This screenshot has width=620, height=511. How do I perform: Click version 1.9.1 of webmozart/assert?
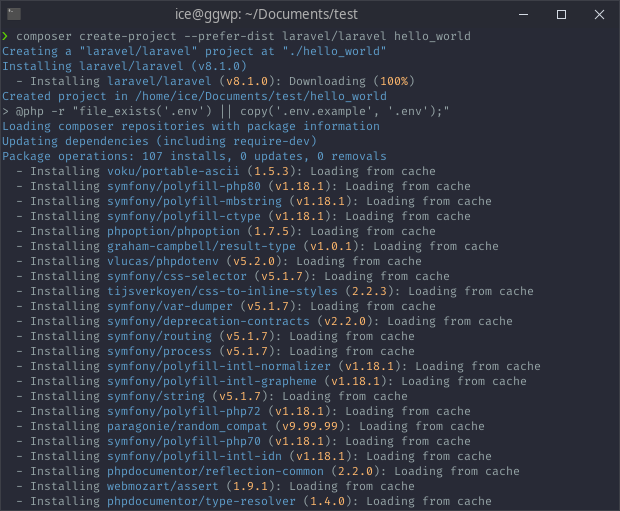coord(250,486)
